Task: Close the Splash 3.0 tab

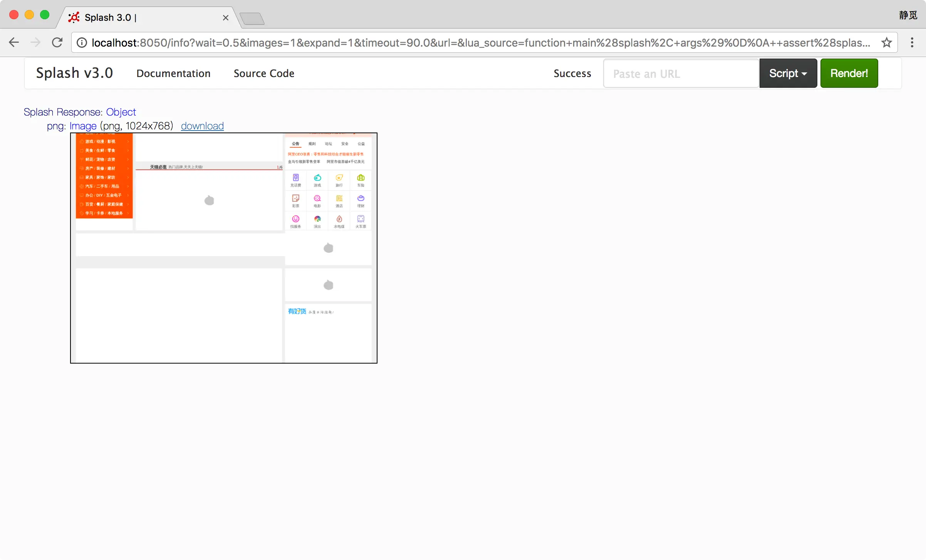Action: point(226,18)
